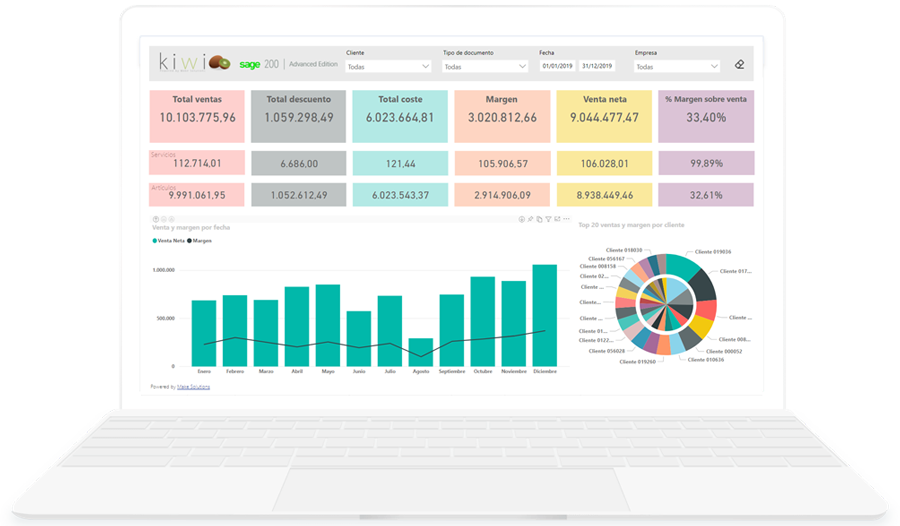Open focus mode on the bar chart
The image size is (900, 526).
click(x=555, y=219)
